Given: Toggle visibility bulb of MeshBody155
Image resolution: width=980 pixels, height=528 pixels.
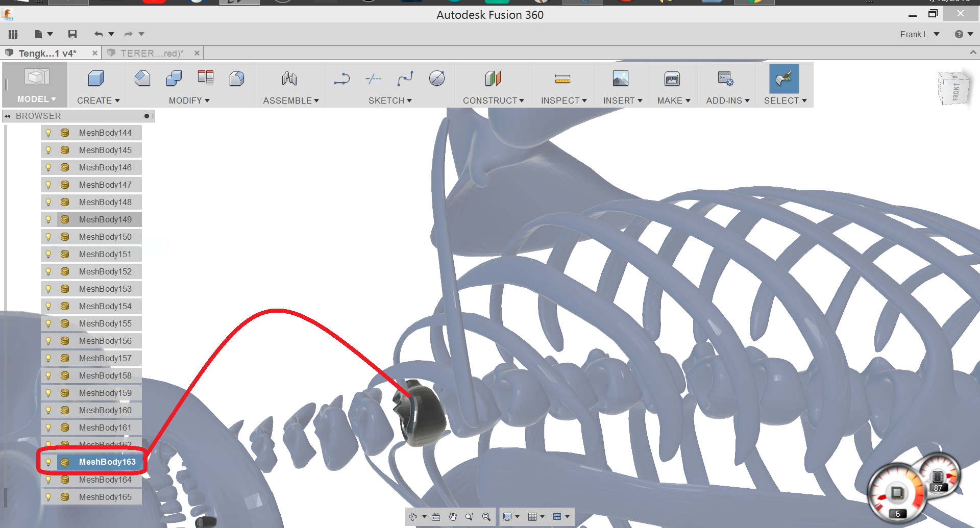Looking at the screenshot, I should [x=48, y=323].
